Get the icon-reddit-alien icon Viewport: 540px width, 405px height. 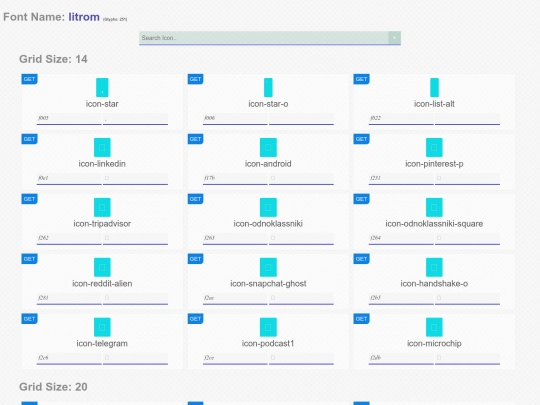[x=29, y=259]
